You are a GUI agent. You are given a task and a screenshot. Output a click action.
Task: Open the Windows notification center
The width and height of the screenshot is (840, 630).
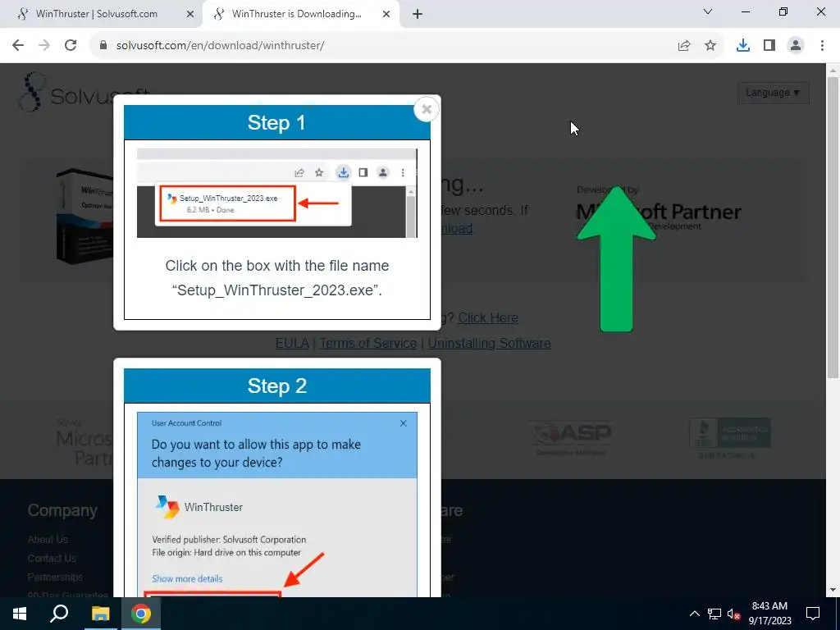point(813,614)
